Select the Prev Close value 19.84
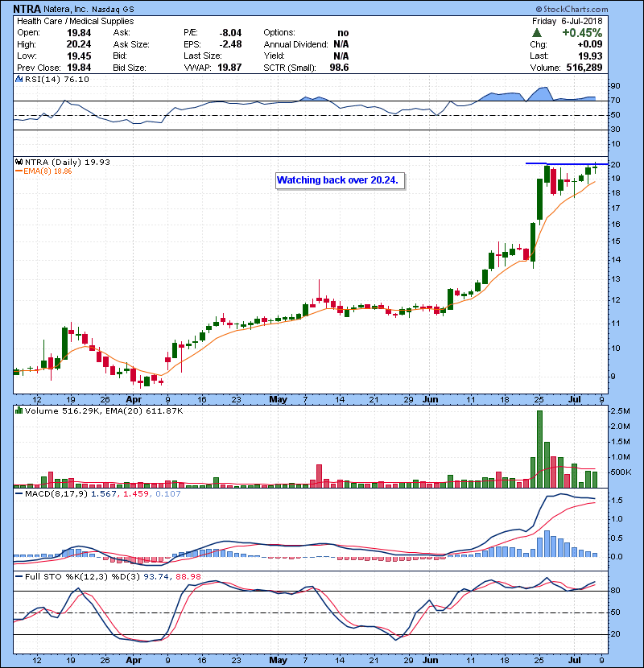 click(79, 68)
